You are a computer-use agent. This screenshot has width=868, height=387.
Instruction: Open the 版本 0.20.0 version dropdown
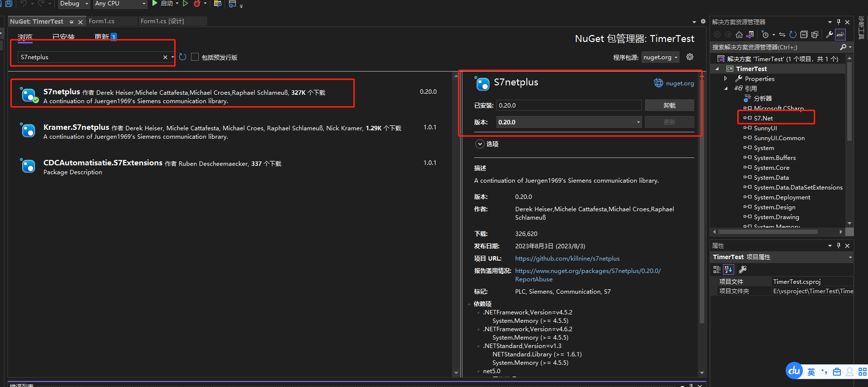568,122
